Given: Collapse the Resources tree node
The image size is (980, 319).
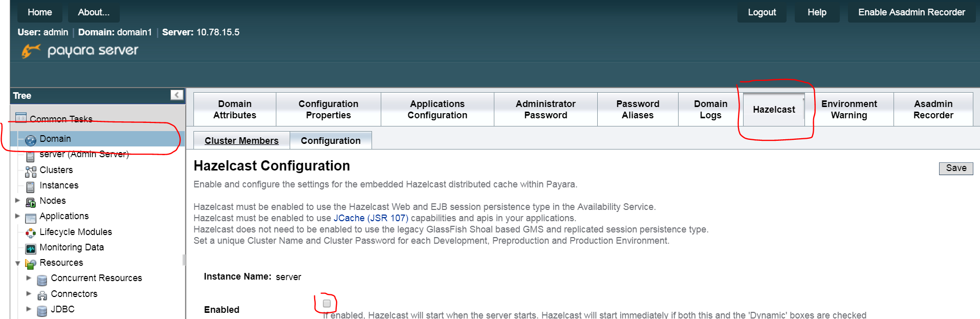Looking at the screenshot, I should 17,263.
